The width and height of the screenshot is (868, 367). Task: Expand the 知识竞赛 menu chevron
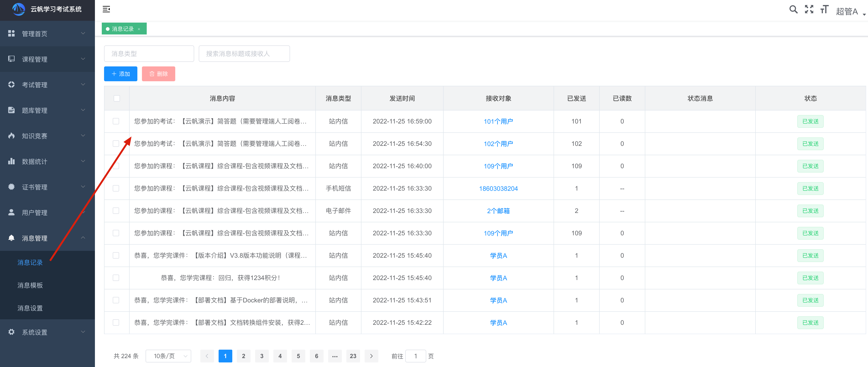(x=83, y=136)
